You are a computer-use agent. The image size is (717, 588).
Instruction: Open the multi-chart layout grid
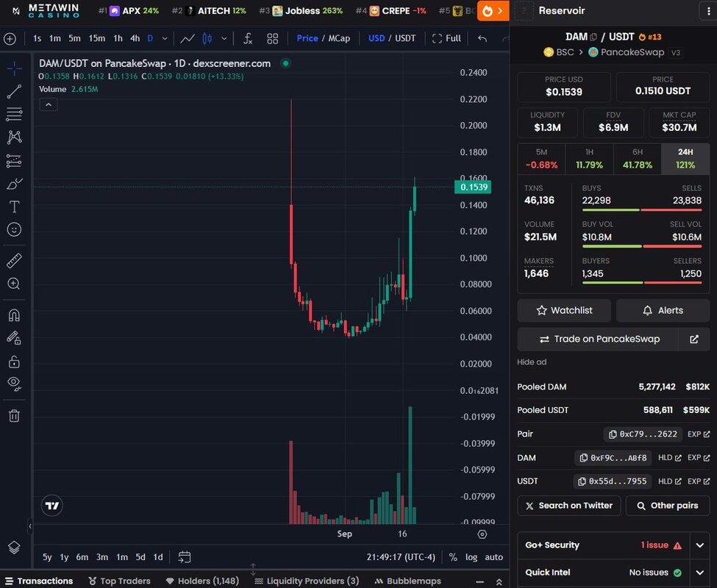click(x=273, y=39)
